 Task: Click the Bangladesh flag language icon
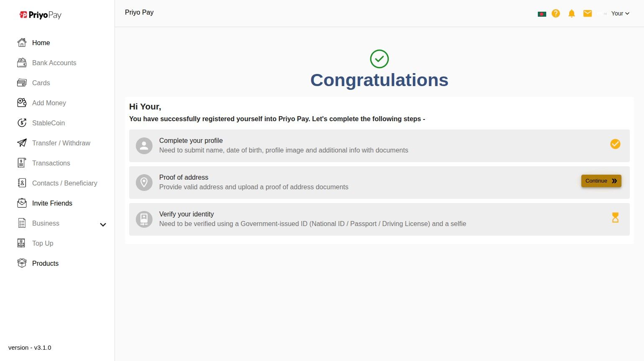coord(542,14)
